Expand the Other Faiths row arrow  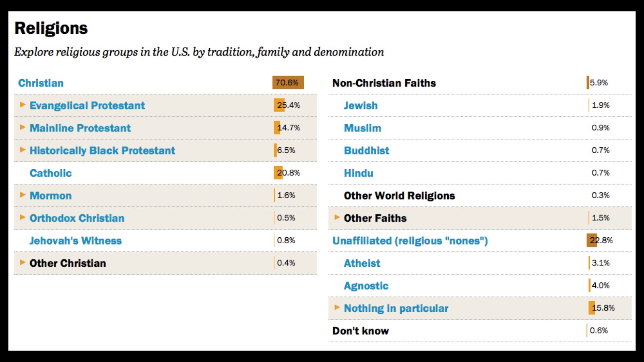[x=337, y=218]
